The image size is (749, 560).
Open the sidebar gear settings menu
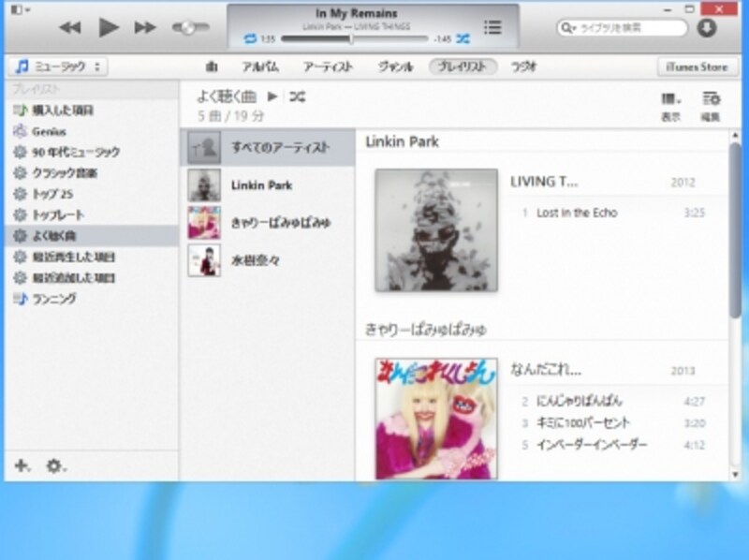coord(55,465)
